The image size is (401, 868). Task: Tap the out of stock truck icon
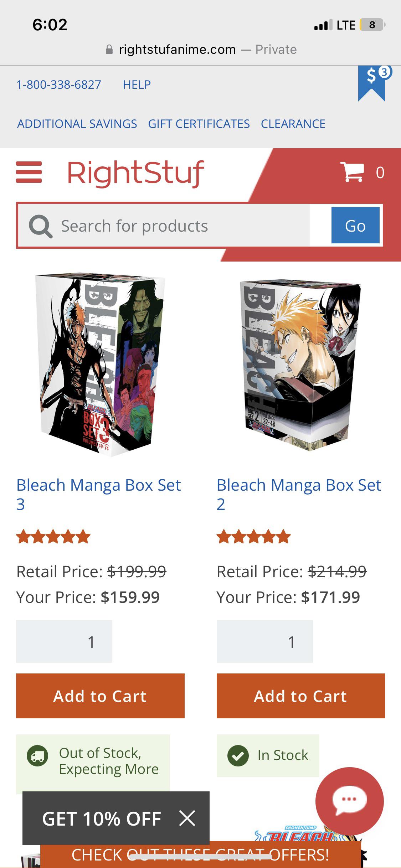pos(37,756)
